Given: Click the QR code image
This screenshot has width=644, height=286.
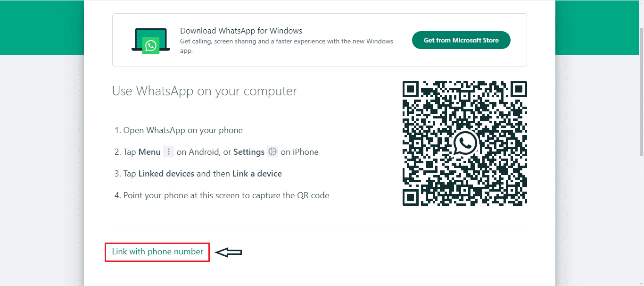Looking at the screenshot, I should (x=465, y=143).
